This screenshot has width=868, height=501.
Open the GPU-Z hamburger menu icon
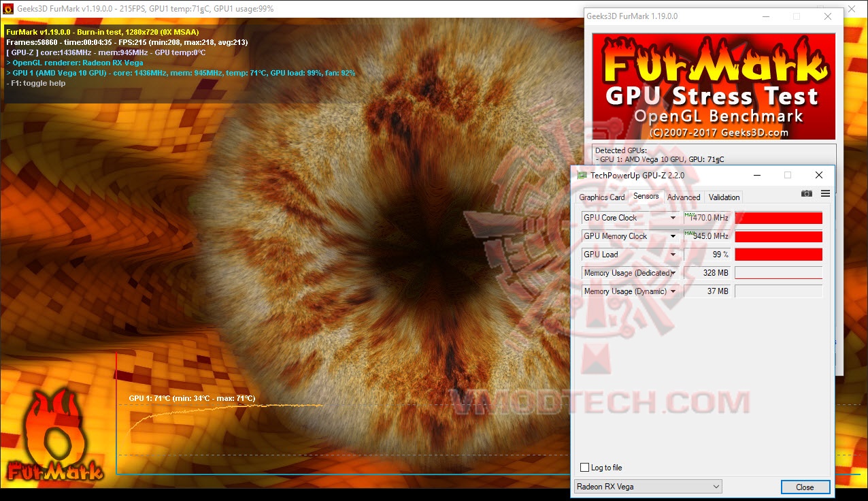pos(825,194)
